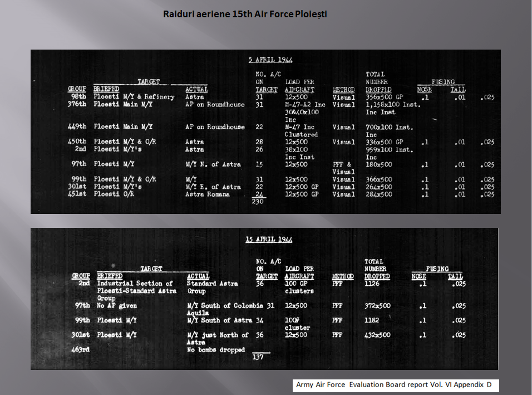Click the total 230 in first table

[x=258, y=202]
